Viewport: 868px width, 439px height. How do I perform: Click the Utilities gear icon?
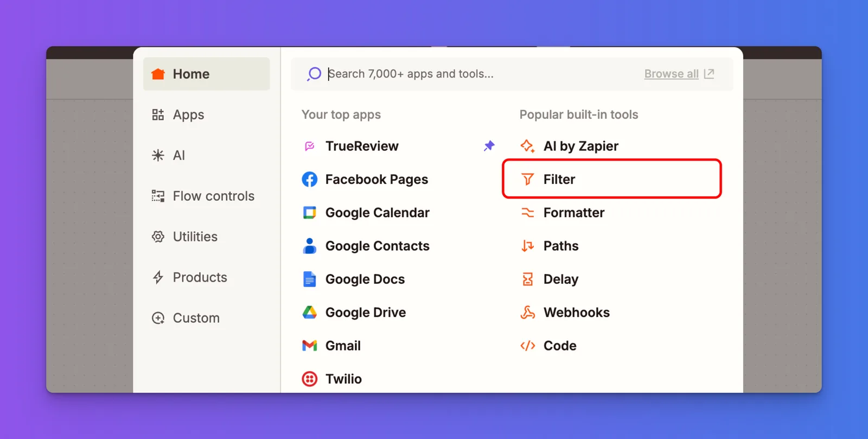tap(158, 237)
